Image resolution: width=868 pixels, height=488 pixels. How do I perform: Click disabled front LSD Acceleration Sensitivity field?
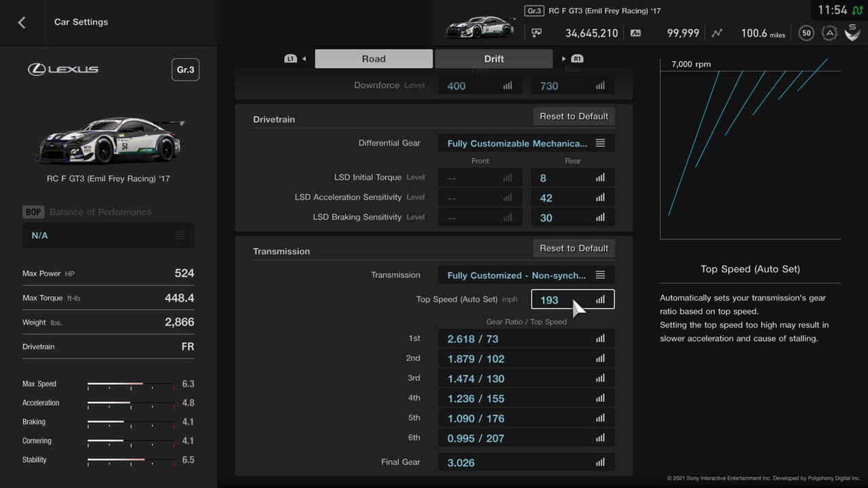[480, 198]
